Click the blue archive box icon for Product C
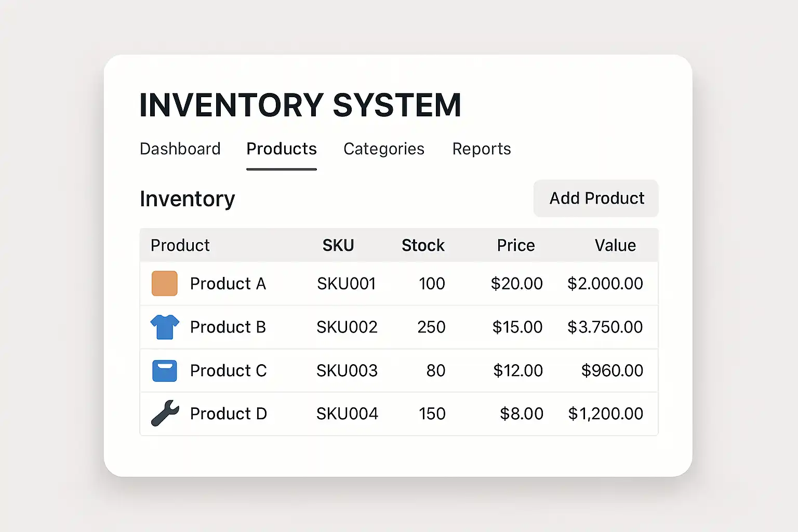 pos(165,371)
